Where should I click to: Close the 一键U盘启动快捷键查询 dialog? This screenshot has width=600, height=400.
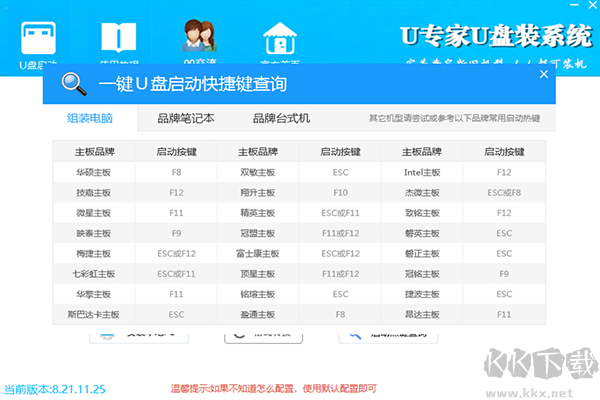544,74
